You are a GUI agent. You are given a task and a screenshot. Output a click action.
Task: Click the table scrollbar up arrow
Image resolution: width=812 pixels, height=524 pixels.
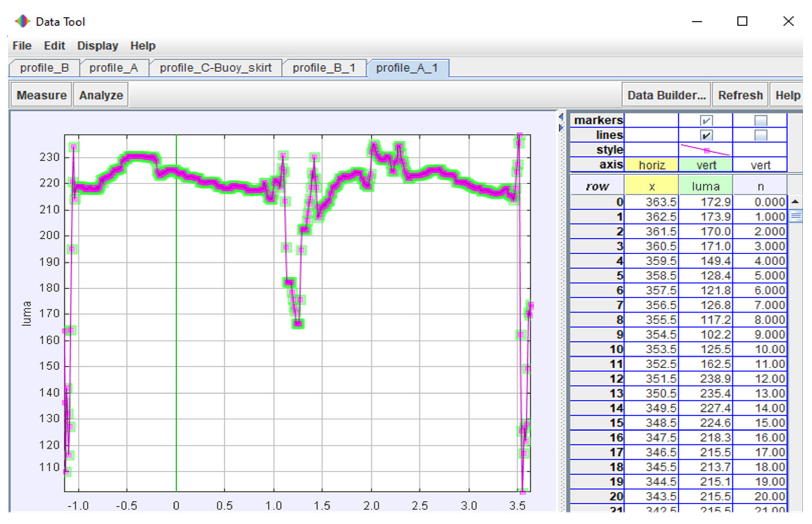pos(795,202)
